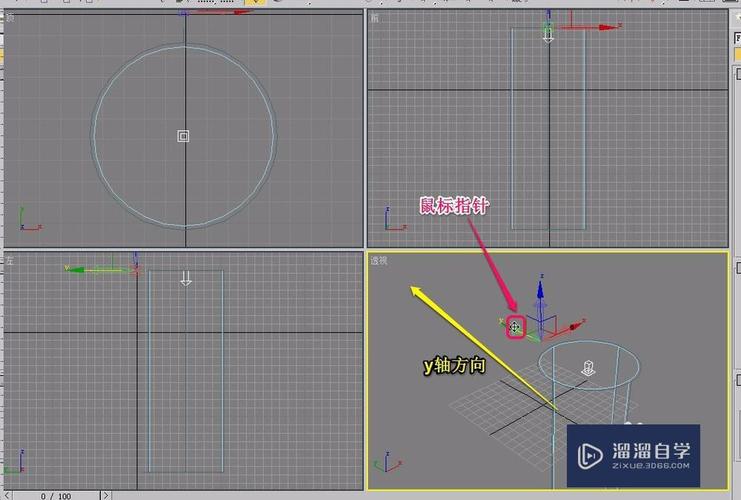
Task: Step to next frame with right arrow
Action: click(x=106, y=496)
